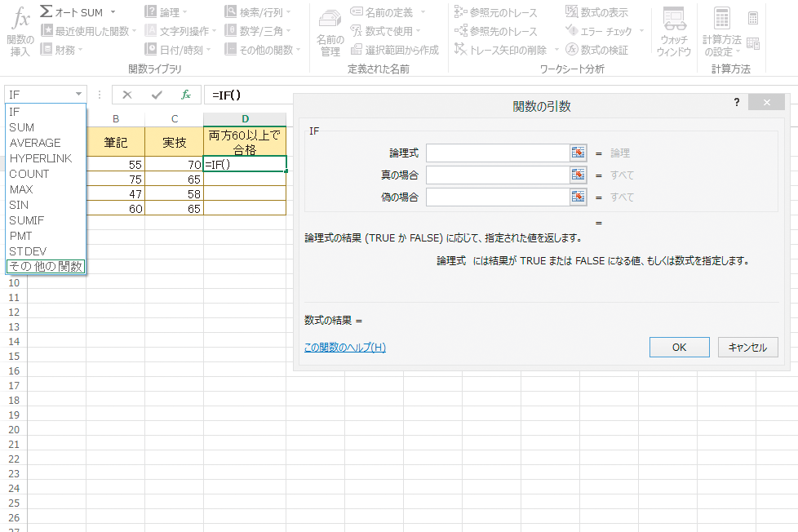Select column C header
798x532 pixels.
pyautogui.click(x=175, y=118)
